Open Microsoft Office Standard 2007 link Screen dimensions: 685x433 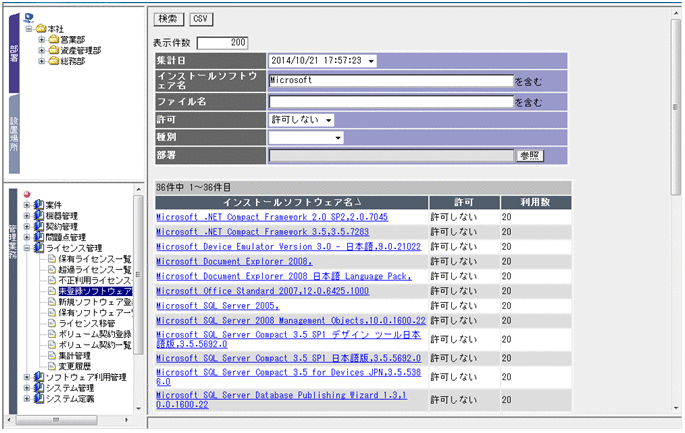pos(263,291)
